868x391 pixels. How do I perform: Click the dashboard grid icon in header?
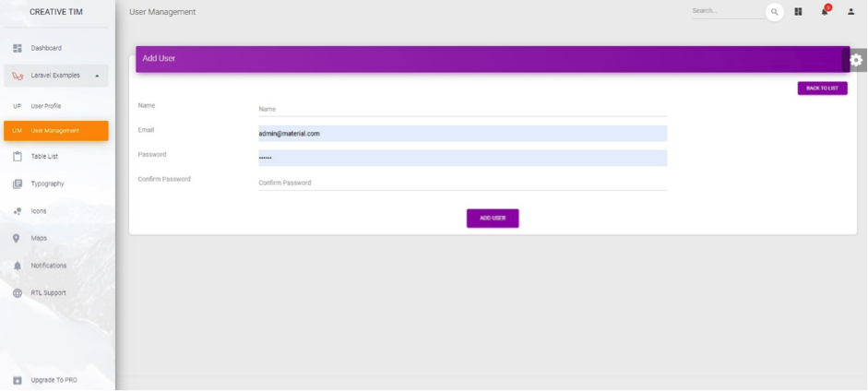(798, 12)
